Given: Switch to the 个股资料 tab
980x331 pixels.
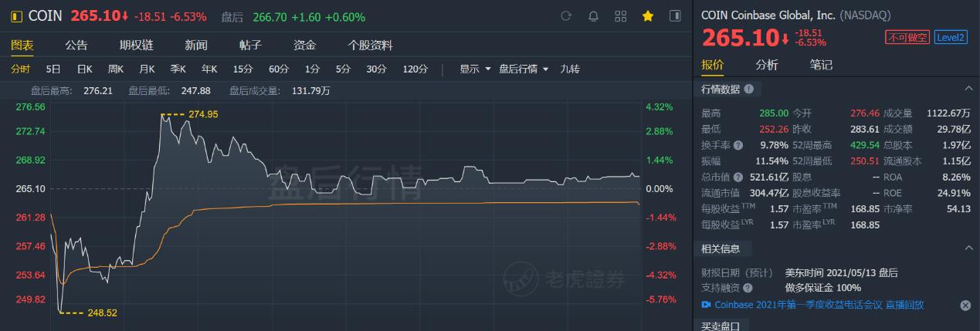Looking at the screenshot, I should pyautogui.click(x=370, y=45).
